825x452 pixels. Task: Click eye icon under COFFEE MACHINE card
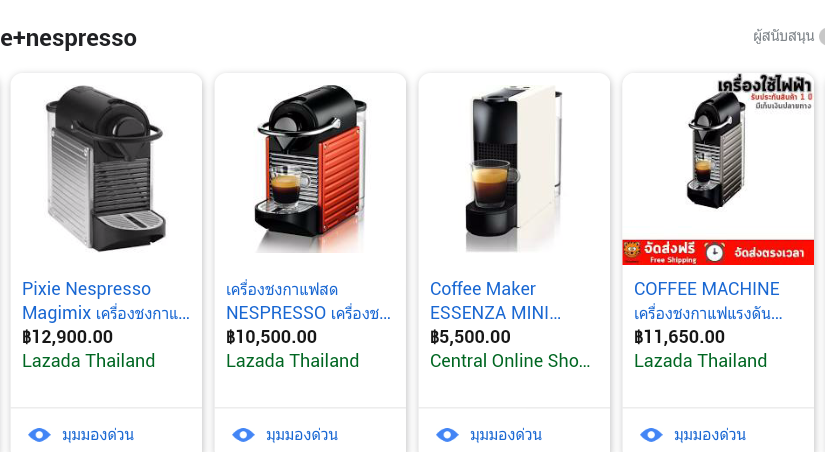(651, 435)
